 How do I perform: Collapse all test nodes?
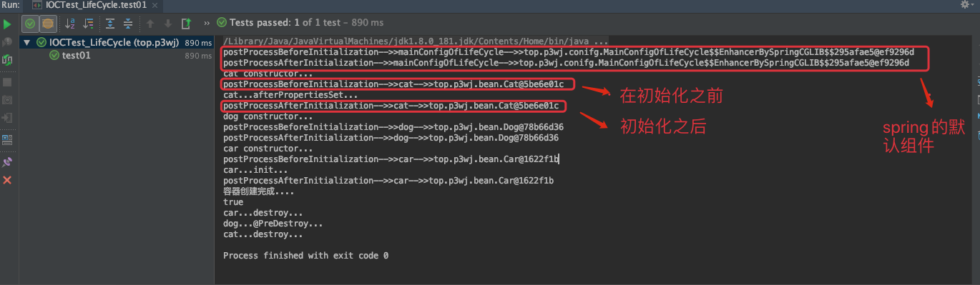coord(127,24)
